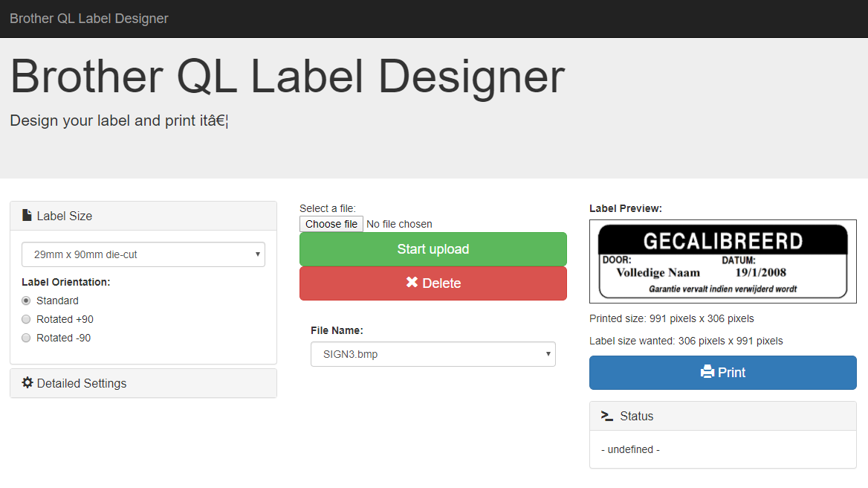
Task: Open the label size dropdown 29mm x 90mm die-cut
Action: [143, 254]
